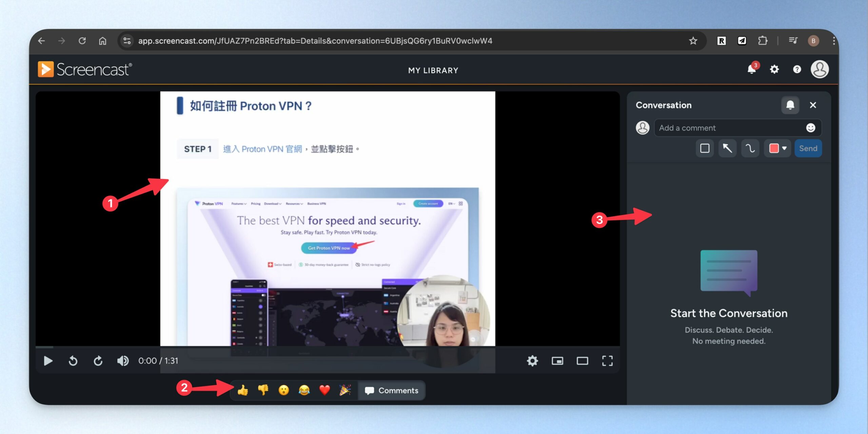Toggle conversation notifications bell
Viewport: 868px width, 434px height.
(790, 105)
